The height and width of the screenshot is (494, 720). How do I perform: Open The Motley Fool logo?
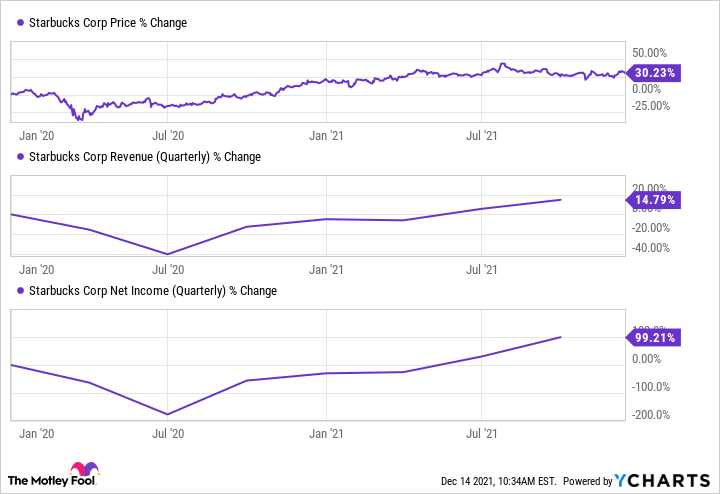click(x=53, y=475)
